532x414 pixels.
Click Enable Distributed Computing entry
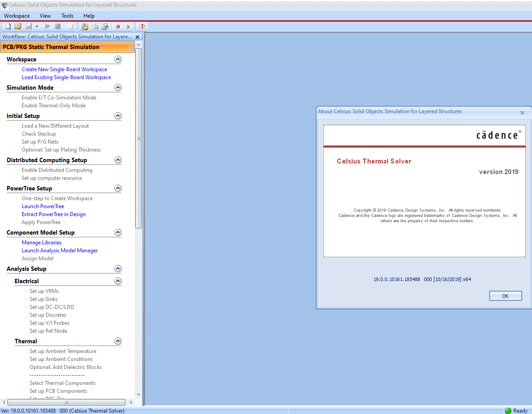pyautogui.click(x=57, y=170)
